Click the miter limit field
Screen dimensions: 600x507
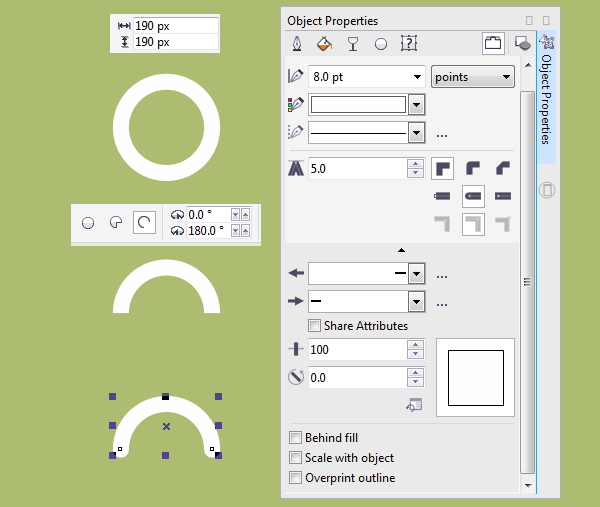click(358, 168)
